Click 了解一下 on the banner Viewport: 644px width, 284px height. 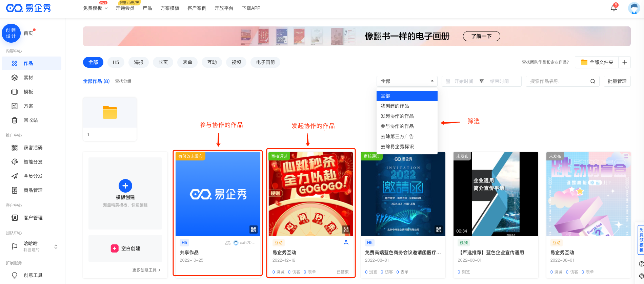point(482,36)
